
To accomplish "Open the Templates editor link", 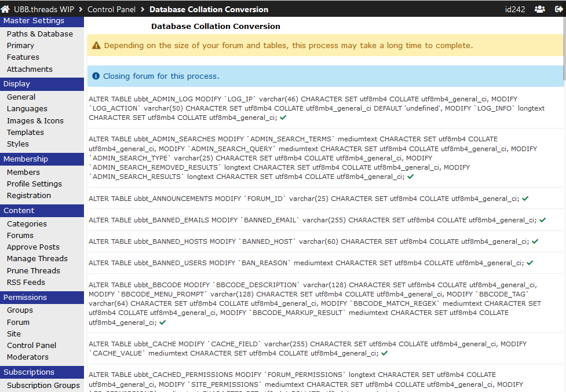I will pos(25,133).
